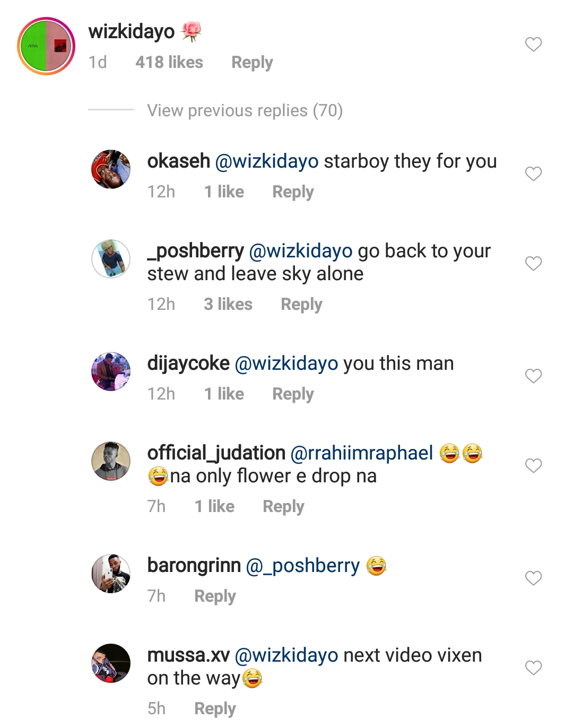Reply to _poshberry's comment

(x=301, y=305)
